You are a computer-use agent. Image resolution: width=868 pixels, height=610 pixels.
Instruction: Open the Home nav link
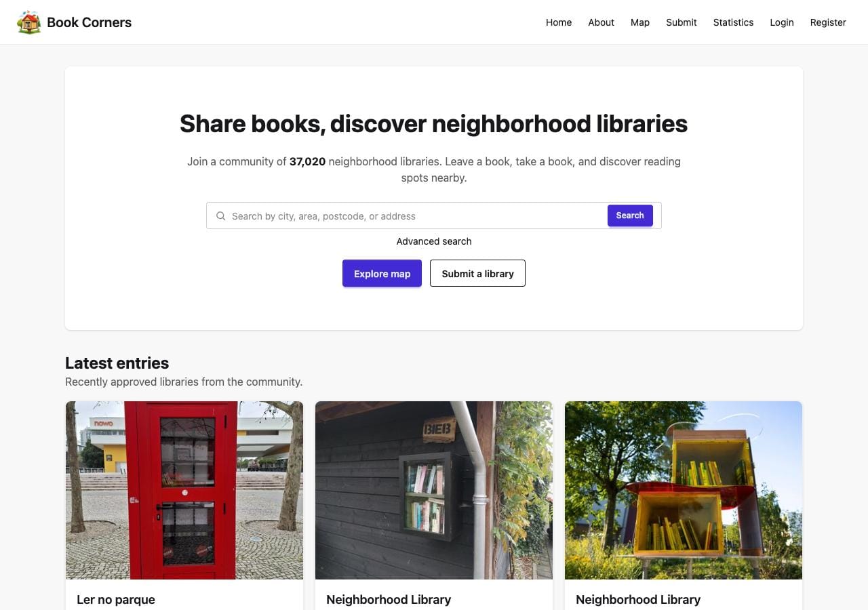[x=559, y=22]
